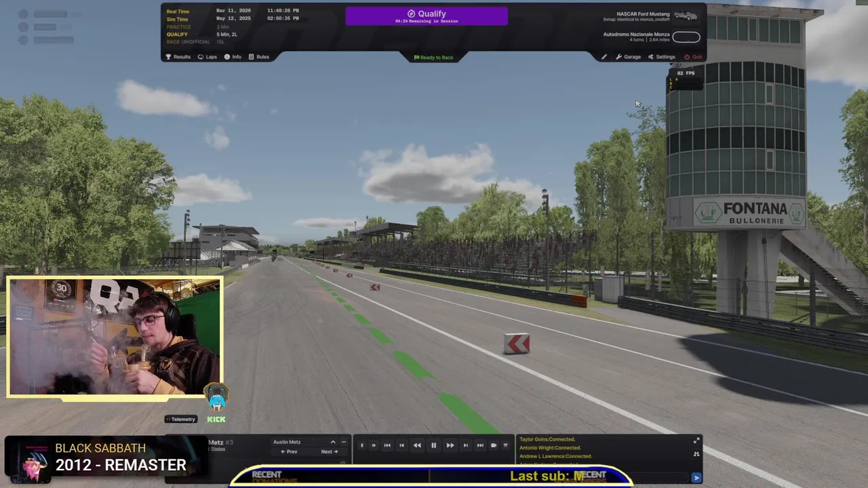Switch to the next driver with Next
Image resolution: width=868 pixels, height=488 pixels.
click(x=329, y=451)
